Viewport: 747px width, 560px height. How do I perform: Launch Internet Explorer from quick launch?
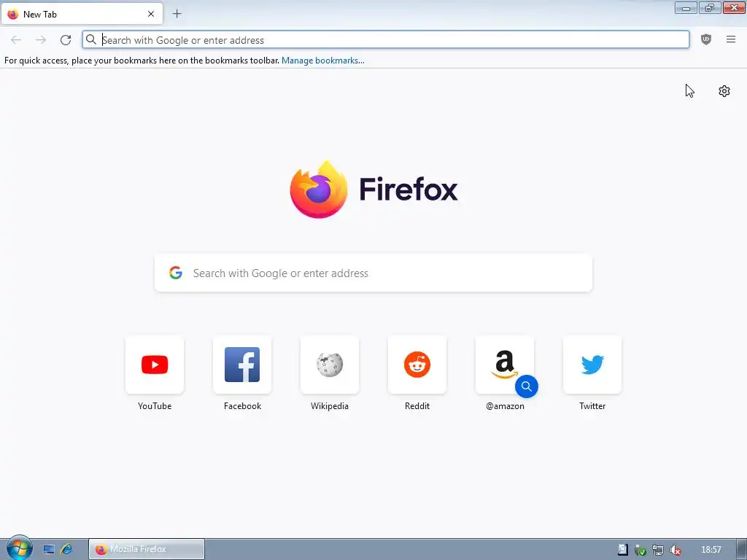tap(66, 550)
